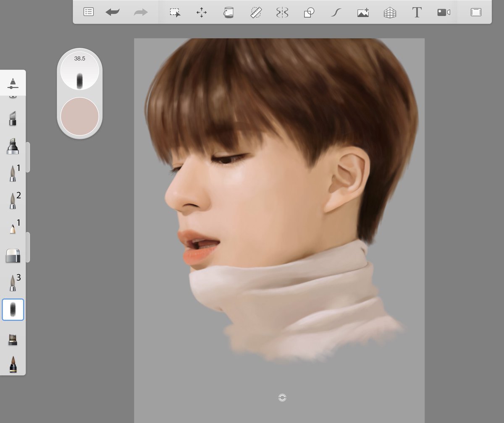Image resolution: width=504 pixels, height=423 pixels.
Task: Activate the move/transform tool
Action: (x=202, y=12)
